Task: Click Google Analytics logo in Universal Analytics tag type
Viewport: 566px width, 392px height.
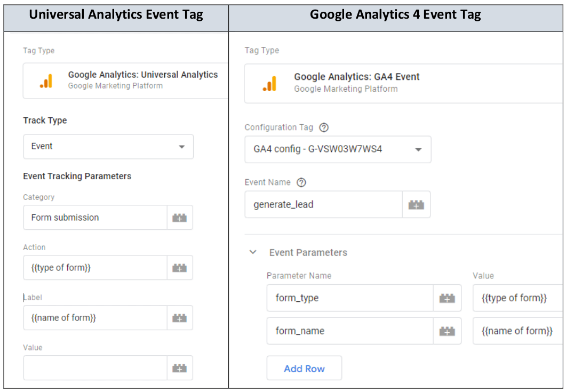Action: (x=46, y=81)
